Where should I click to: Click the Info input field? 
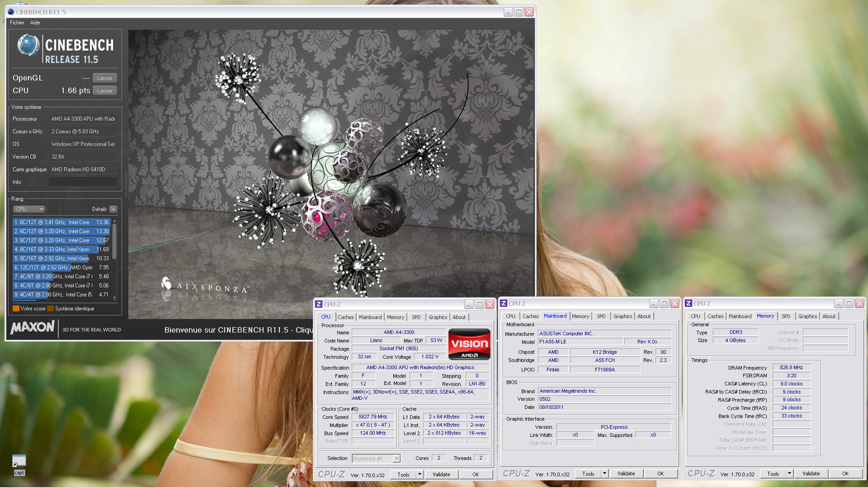pyautogui.click(x=83, y=182)
